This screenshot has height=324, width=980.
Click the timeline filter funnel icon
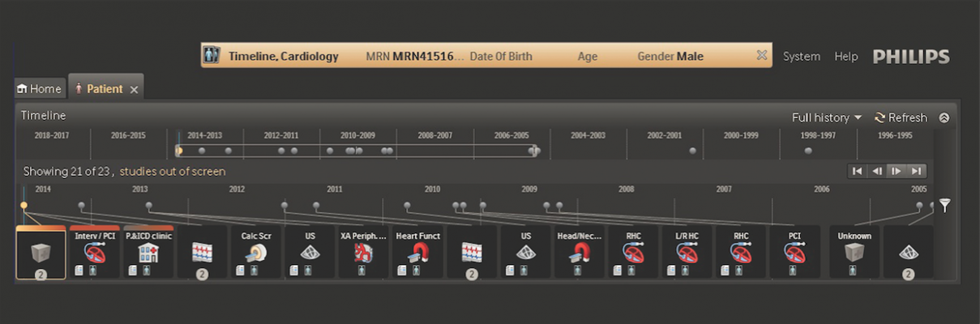[x=944, y=206]
